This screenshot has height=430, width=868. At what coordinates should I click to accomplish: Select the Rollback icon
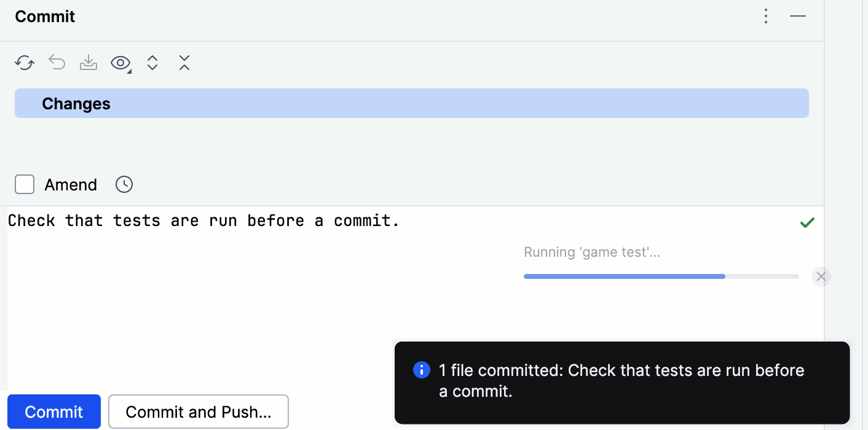click(57, 63)
